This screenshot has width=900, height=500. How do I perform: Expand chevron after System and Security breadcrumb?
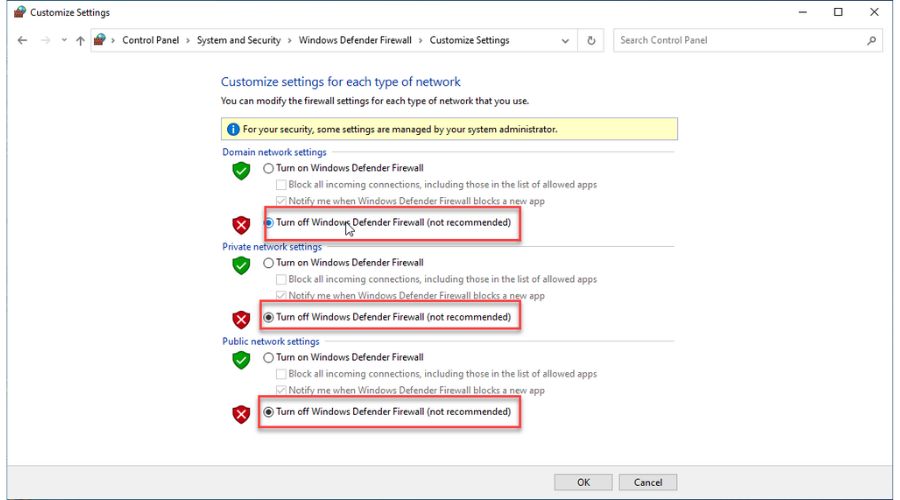(289, 40)
